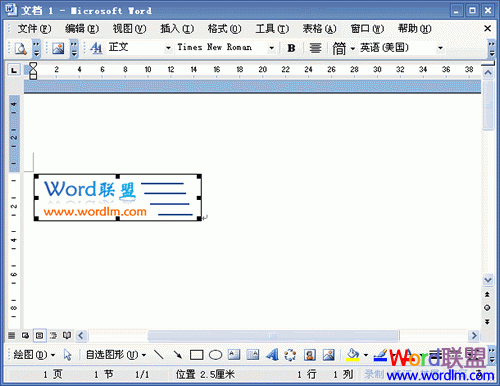Screen dimensions: 500x386
Task: Click the tab stop selector on ruler
Action: [14, 70]
